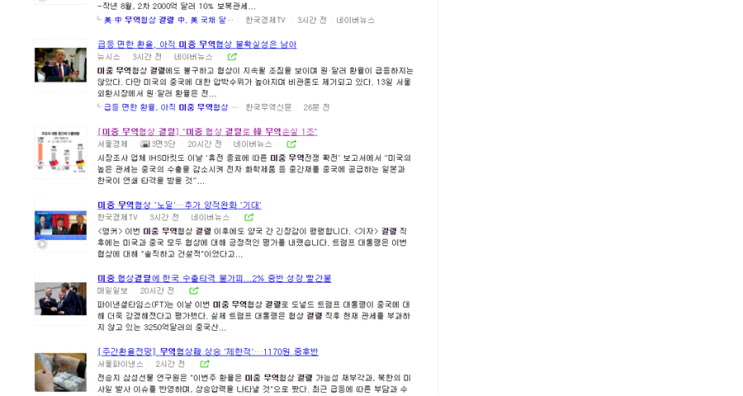Click the '26분 전' timestamp
This screenshot has width=743, height=396.
click(317, 108)
